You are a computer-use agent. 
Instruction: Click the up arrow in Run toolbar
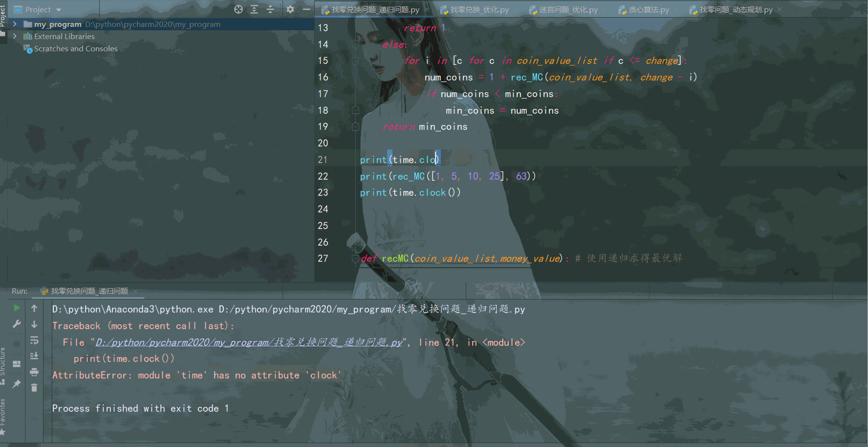tap(34, 308)
